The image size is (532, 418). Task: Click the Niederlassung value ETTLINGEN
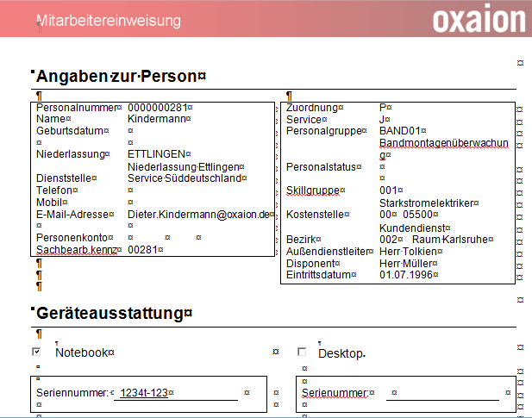coord(156,154)
